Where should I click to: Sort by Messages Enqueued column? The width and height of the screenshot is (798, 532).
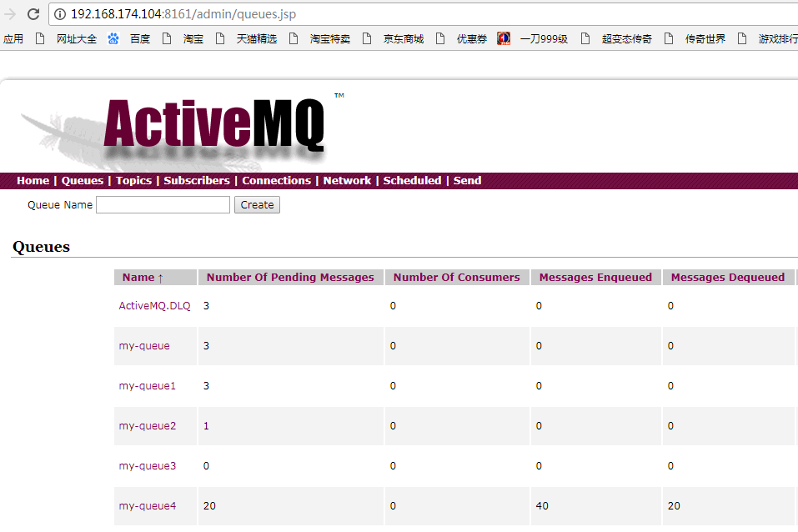595,278
